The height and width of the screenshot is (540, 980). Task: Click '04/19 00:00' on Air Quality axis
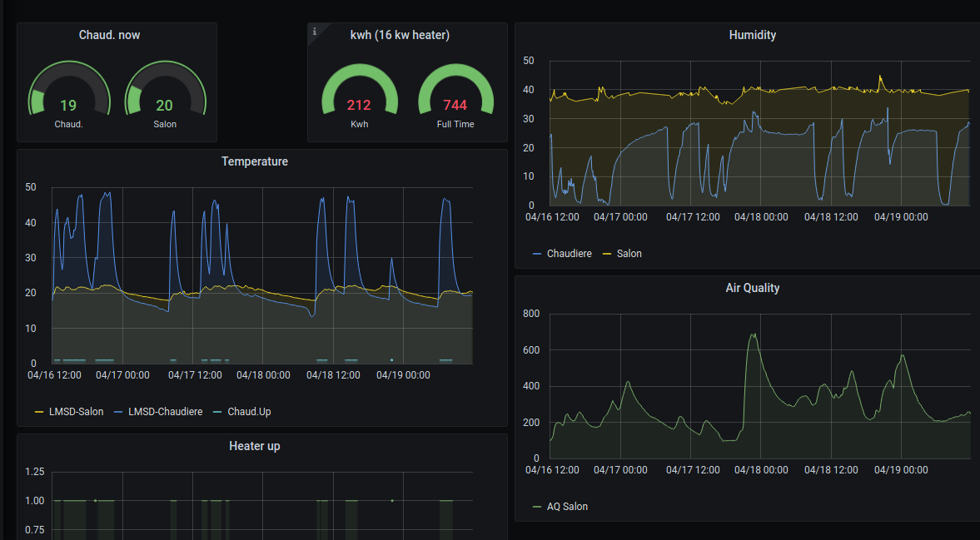(x=901, y=469)
